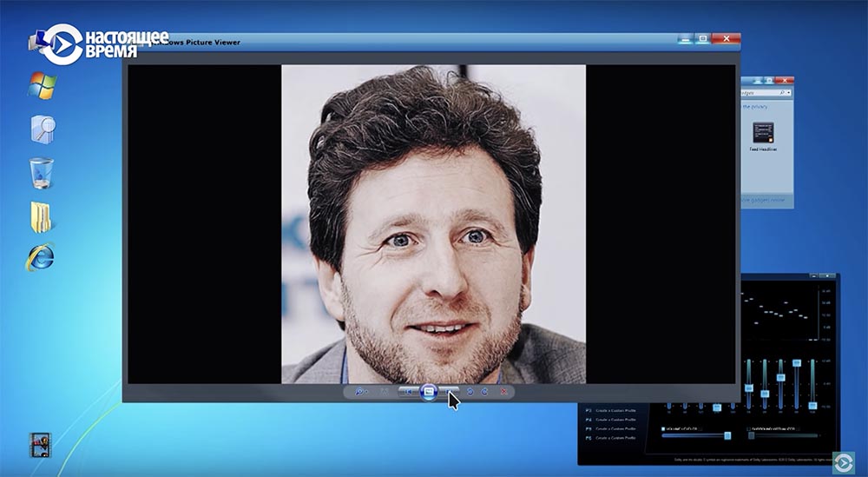
Task: Minimize the equalizer window
Action: coord(814,275)
